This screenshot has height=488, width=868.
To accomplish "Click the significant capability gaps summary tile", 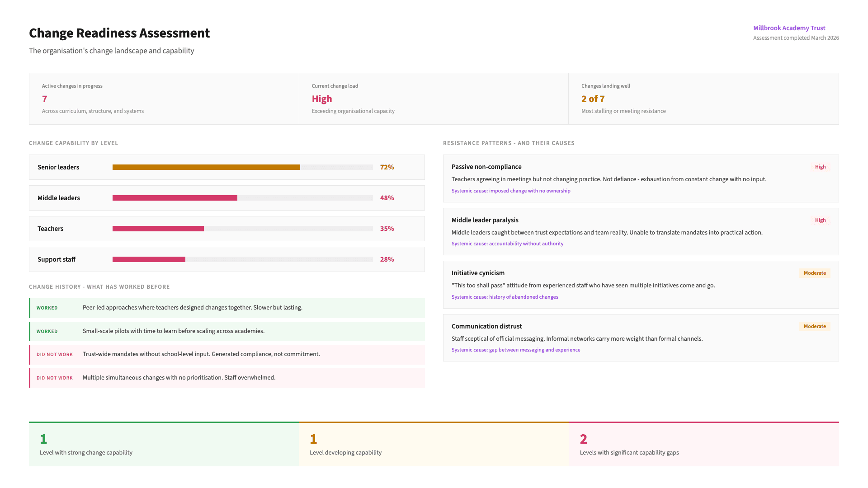I will pos(703,444).
